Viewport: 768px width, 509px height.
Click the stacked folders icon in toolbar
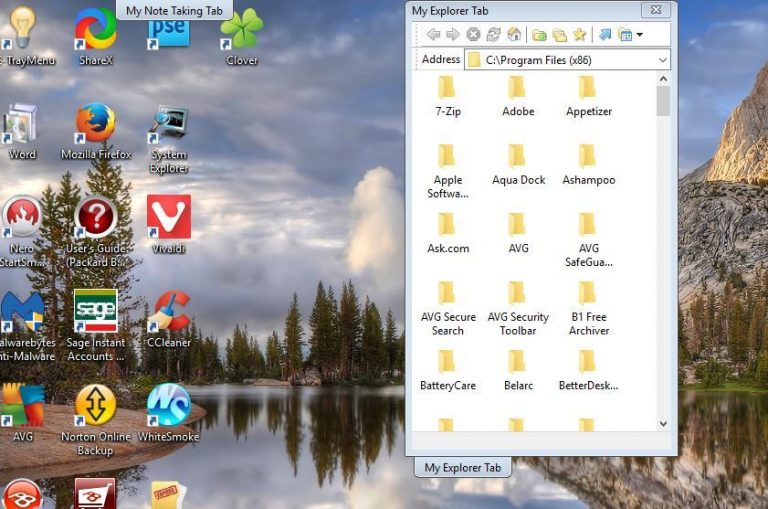point(559,35)
